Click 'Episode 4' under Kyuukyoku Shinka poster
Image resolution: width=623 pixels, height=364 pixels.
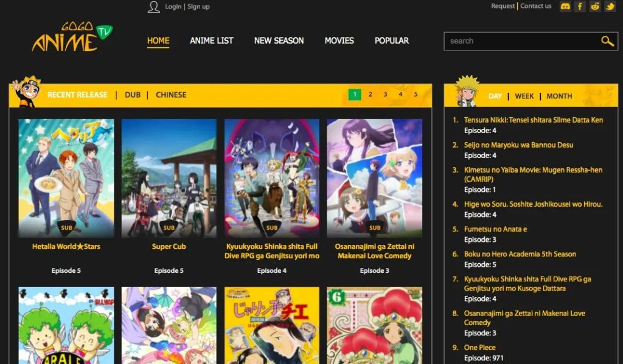click(272, 270)
